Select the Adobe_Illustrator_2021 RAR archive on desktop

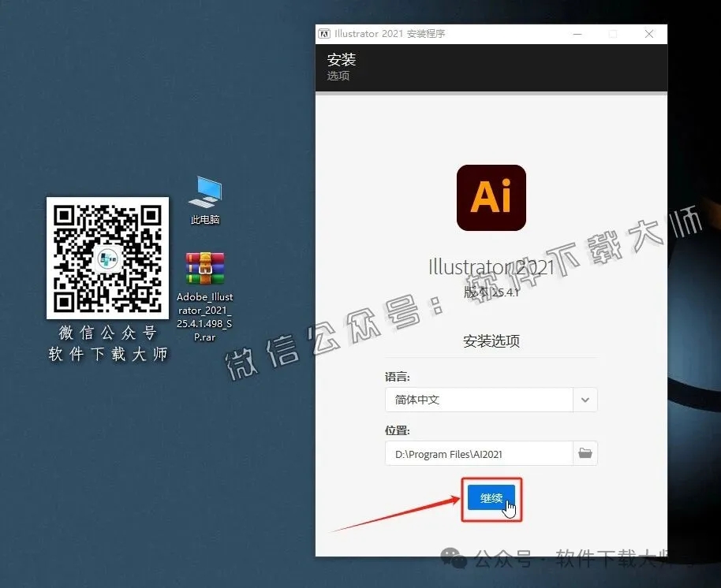pyautogui.click(x=204, y=268)
